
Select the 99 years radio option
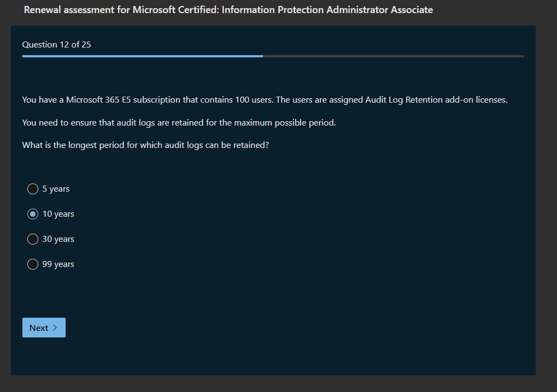tap(33, 264)
